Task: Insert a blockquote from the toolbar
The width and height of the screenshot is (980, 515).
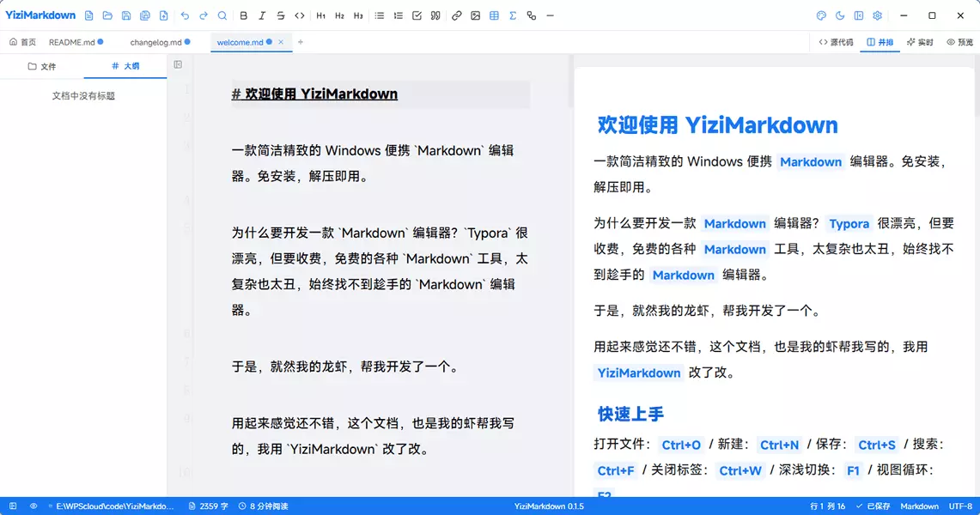Action: click(435, 15)
